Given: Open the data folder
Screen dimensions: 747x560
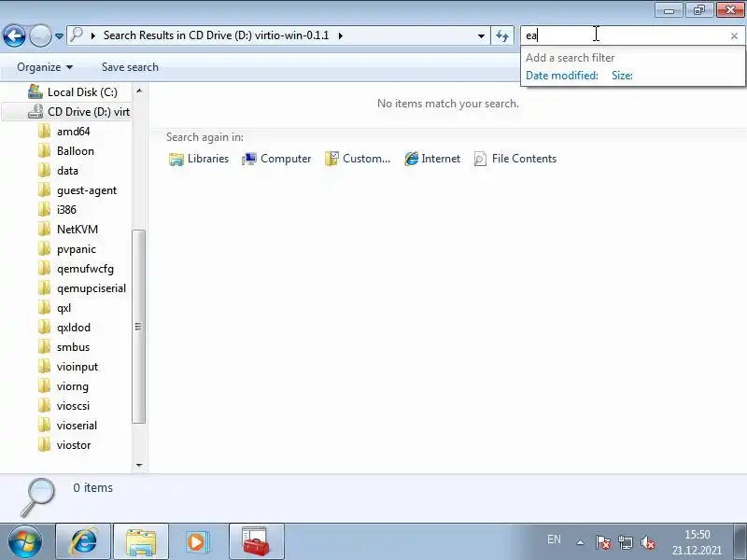Looking at the screenshot, I should click(x=67, y=171).
